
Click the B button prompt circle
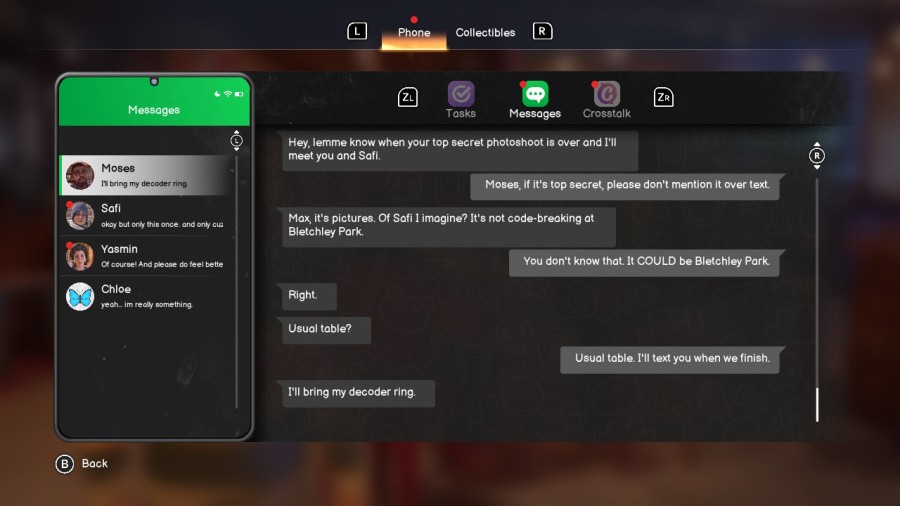click(x=65, y=464)
